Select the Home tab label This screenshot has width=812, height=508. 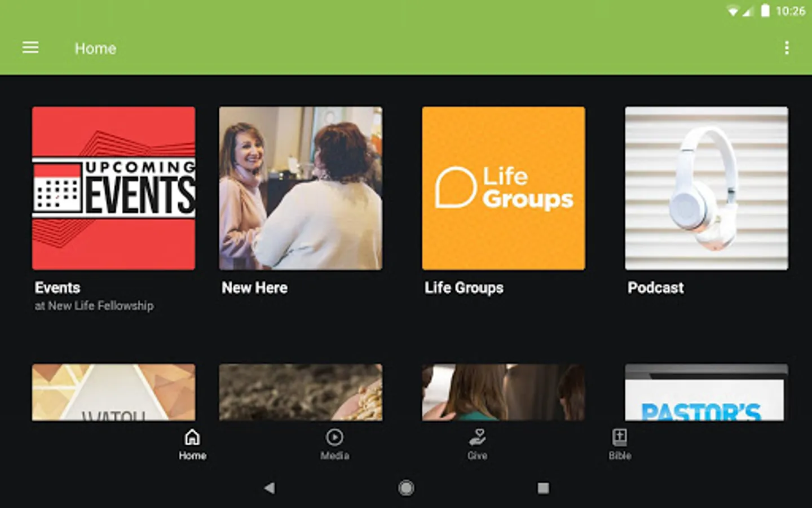(192, 456)
